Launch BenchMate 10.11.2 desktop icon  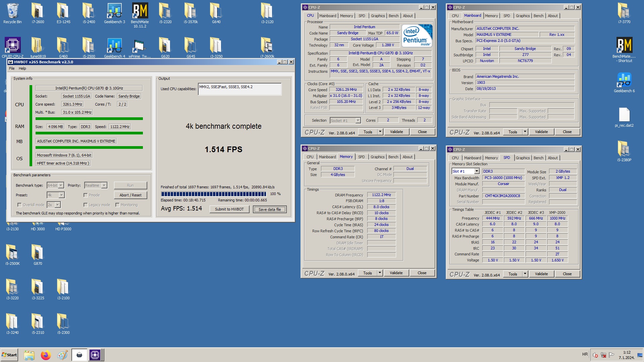pyautogui.click(x=140, y=15)
